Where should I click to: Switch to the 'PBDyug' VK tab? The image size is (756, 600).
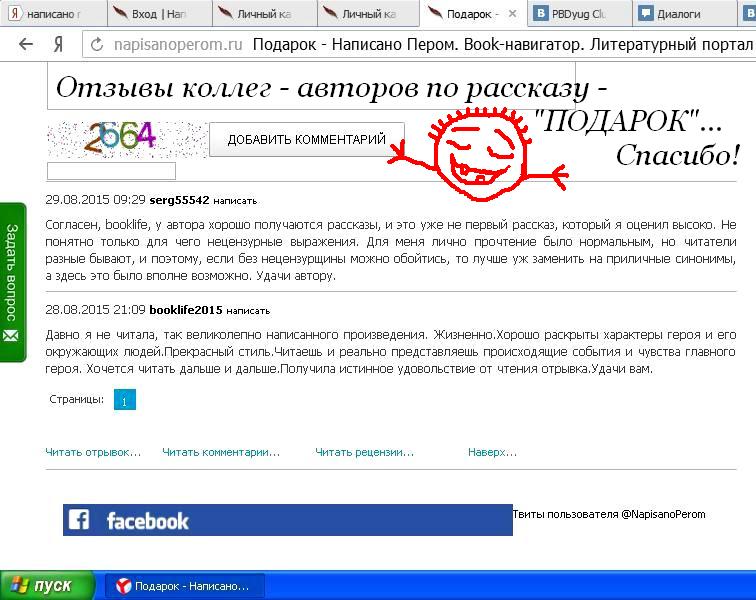582,14
